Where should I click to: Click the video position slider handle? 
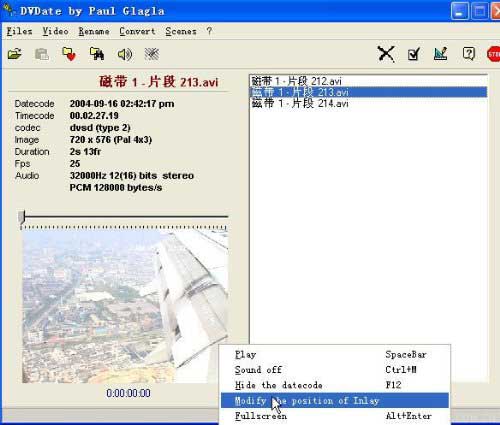coord(22,217)
